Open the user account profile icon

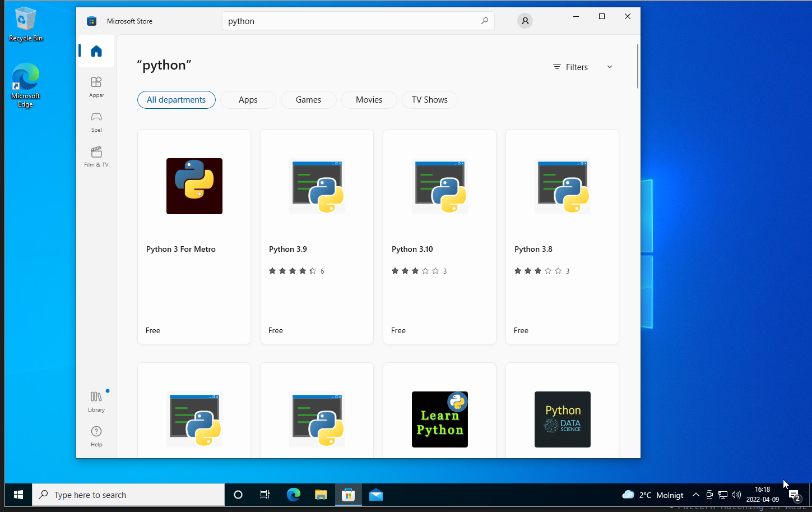525,21
